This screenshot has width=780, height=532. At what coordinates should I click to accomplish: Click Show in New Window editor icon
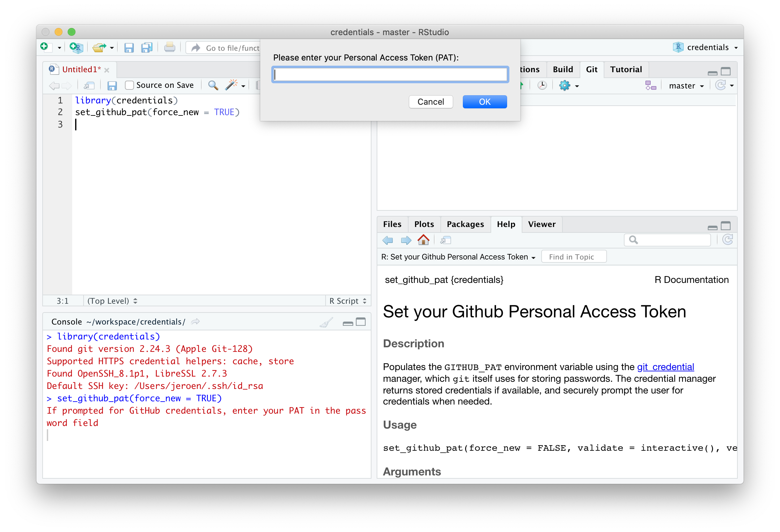89,86
